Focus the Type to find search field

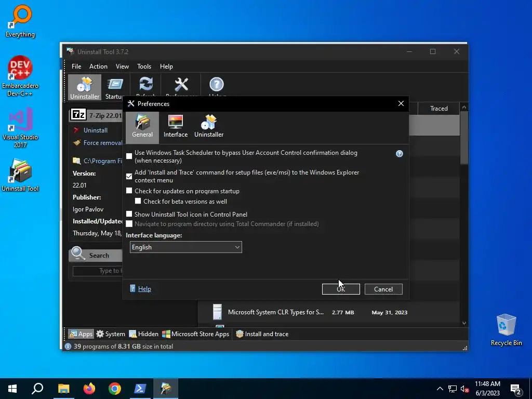(x=98, y=271)
